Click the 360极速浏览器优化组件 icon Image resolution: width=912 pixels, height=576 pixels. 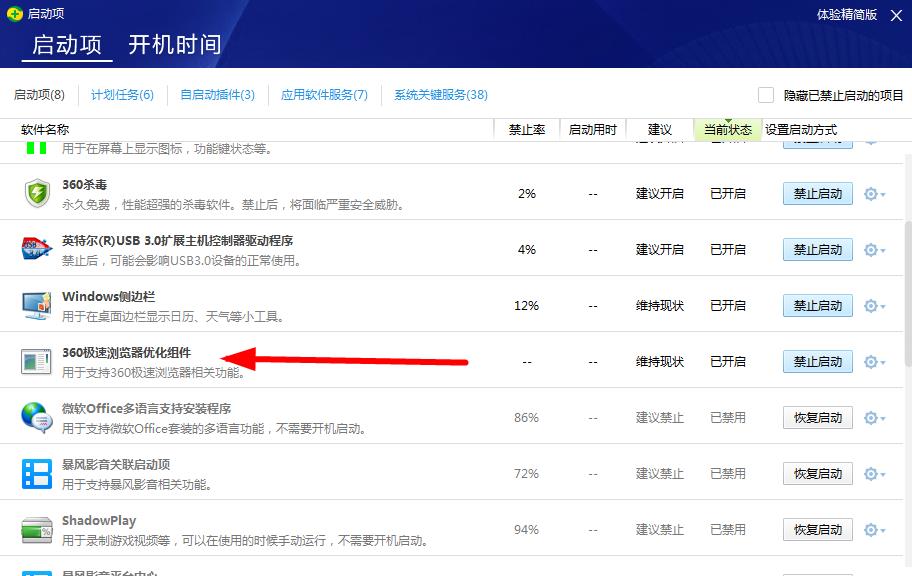37,361
